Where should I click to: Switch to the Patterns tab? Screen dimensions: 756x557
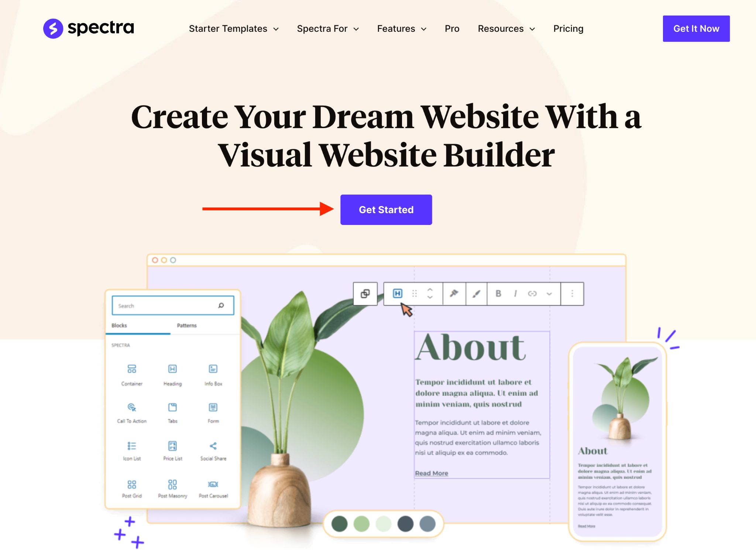(x=187, y=325)
